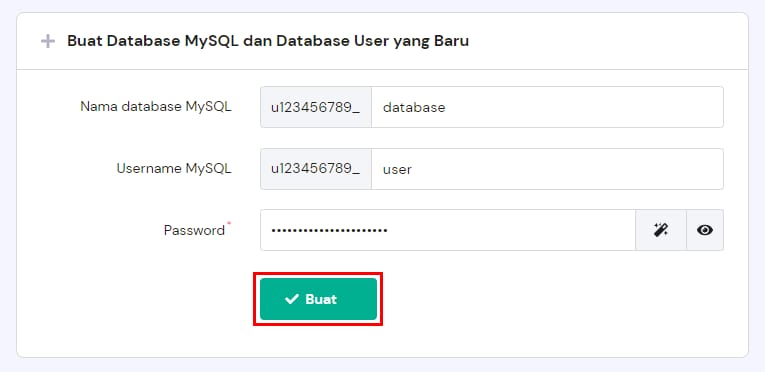Viewport: 765px width, 372px height.
Task: Click the masked password dots
Action: pos(329,230)
